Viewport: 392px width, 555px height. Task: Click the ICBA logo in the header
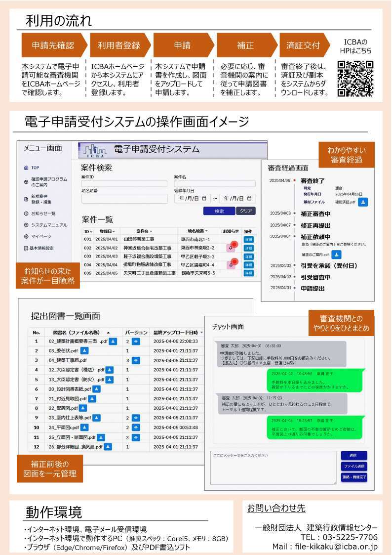click(x=94, y=150)
